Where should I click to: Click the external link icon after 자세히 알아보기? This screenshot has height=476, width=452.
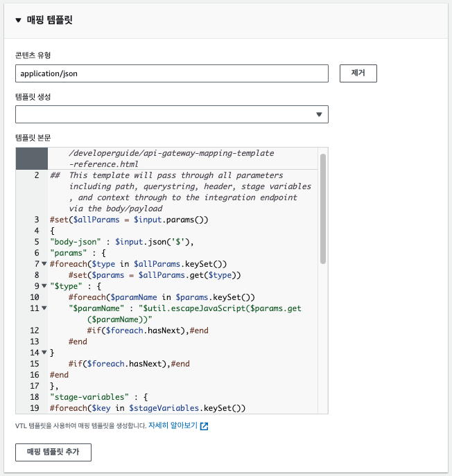204,426
